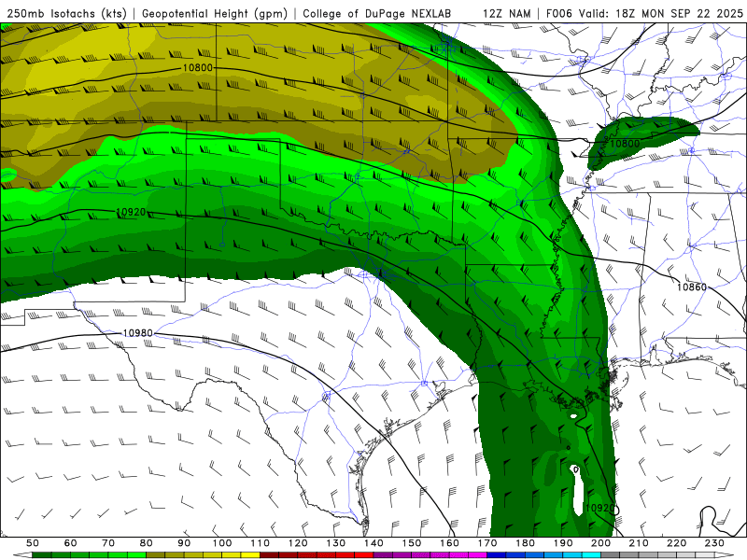Click the 120 value on the legend
This screenshot has width=747, height=560.
click(298, 543)
